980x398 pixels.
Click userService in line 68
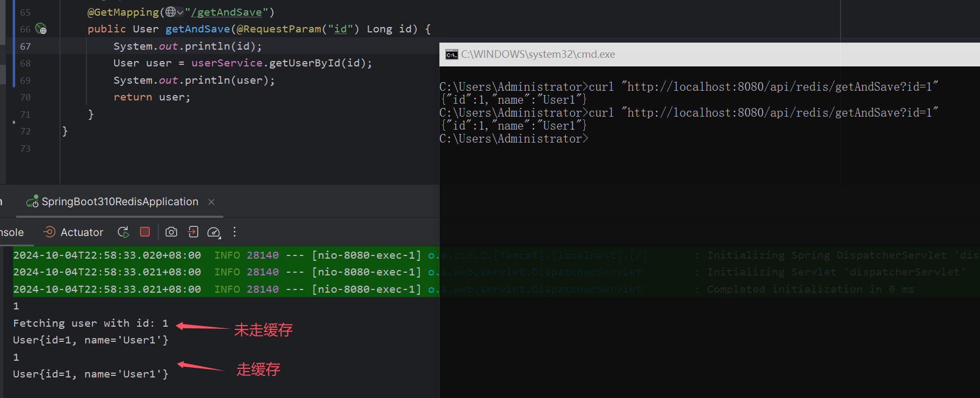pos(227,63)
